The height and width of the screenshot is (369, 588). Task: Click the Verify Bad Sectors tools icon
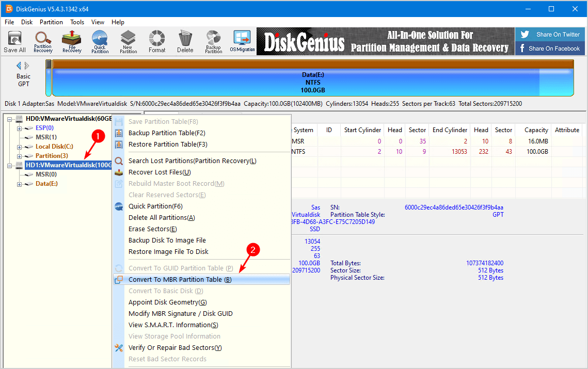pos(119,348)
